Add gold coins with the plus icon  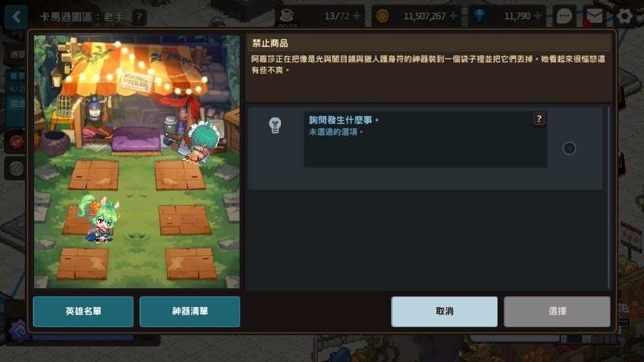(453, 16)
